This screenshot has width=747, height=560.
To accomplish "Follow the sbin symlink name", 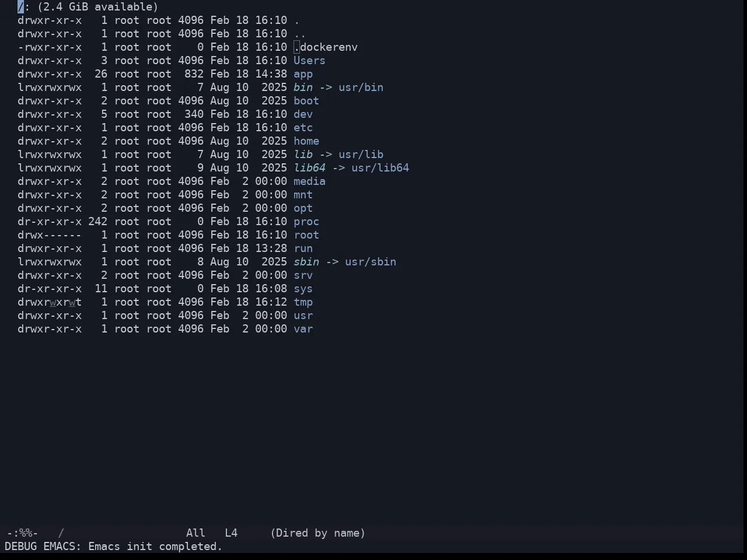I will (x=306, y=262).
